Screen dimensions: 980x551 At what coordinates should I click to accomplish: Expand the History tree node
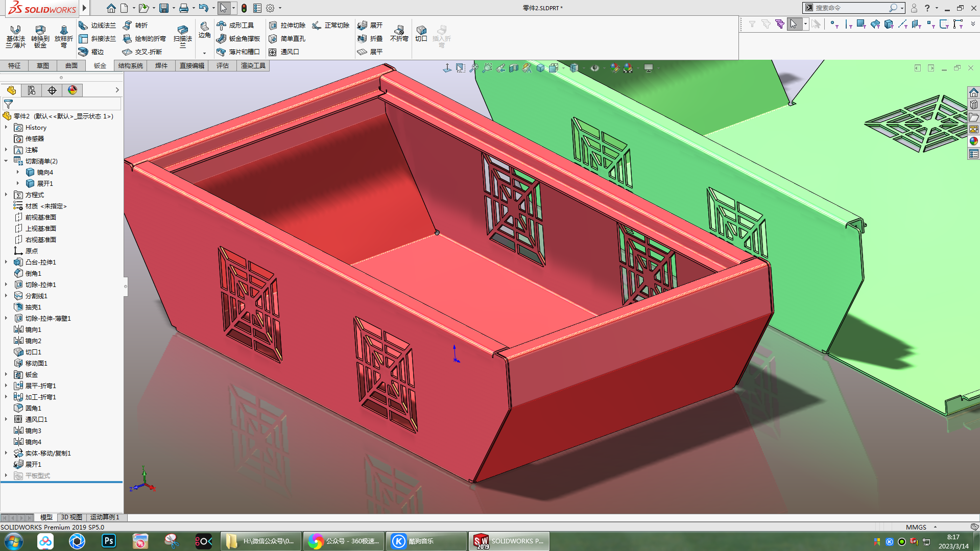coord(6,127)
